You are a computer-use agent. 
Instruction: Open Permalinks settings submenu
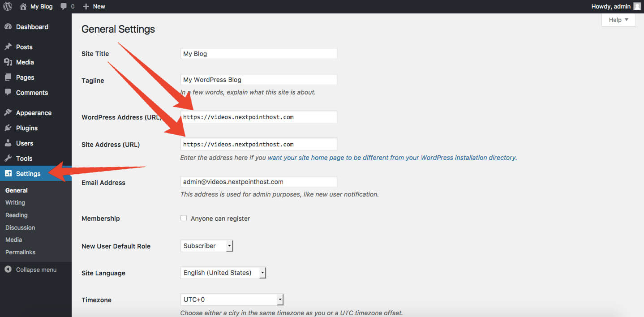[21, 252]
